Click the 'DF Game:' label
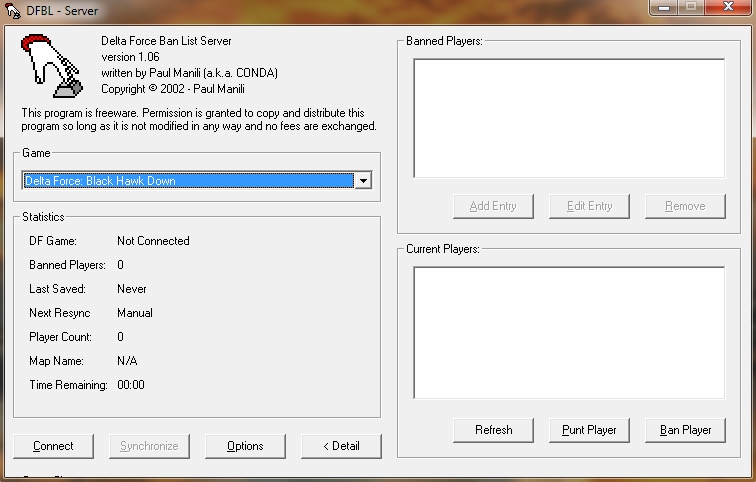Viewport: 756px width, 482px height. (x=53, y=241)
